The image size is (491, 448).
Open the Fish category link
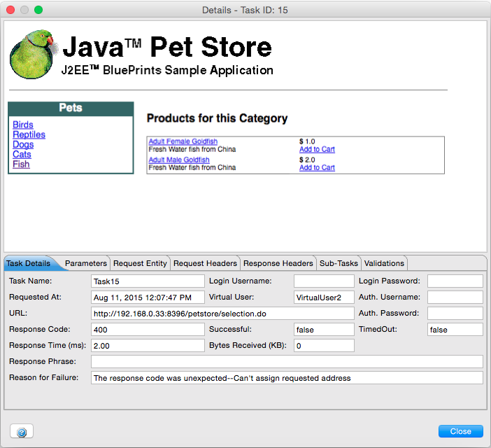tap(21, 164)
